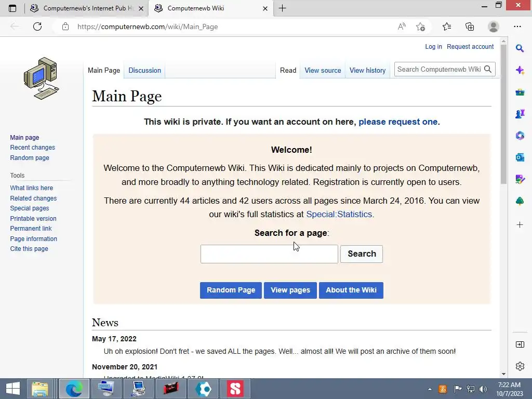Screen dimensions: 532x399
Task: Close the Internet Pub Hub tab
Action: 141,8
